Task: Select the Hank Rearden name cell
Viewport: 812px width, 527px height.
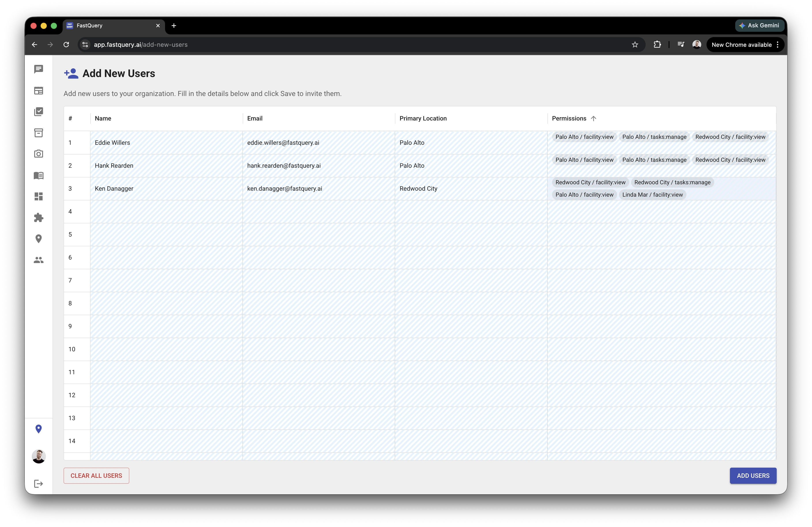Action: point(167,166)
